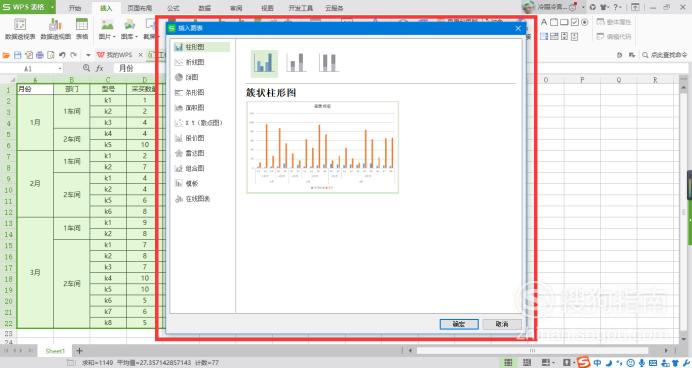Select XY scatter chart type
692x368 pixels.
[199, 123]
